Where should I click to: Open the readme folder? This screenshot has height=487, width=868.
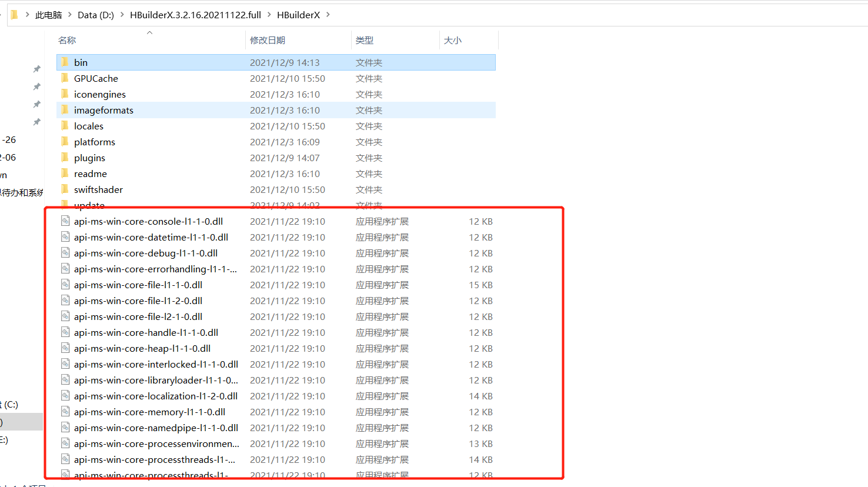point(90,173)
